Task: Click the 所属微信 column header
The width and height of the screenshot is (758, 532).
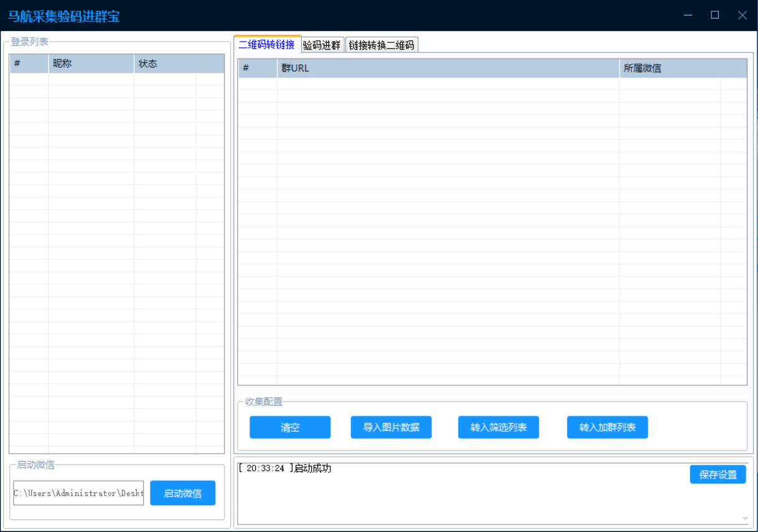Action: 683,68
